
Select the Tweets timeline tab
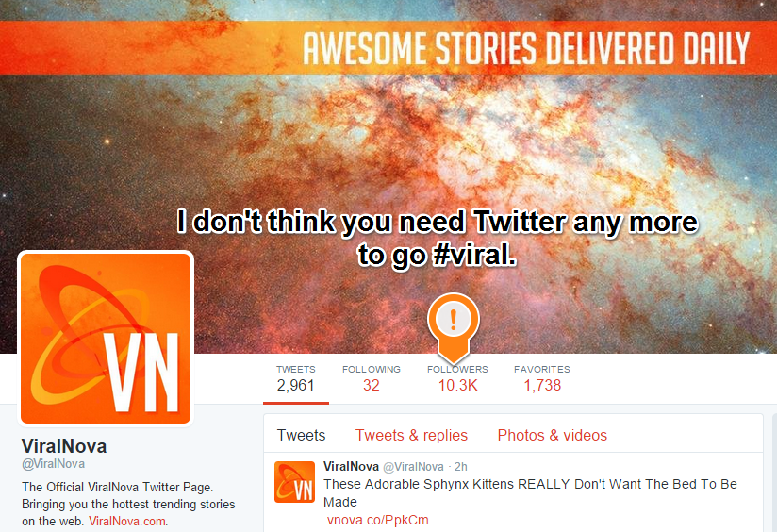click(302, 435)
